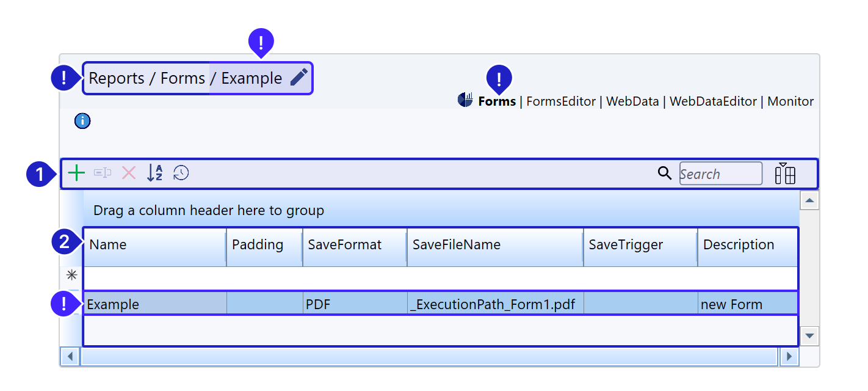Click into the Search field

721,174
